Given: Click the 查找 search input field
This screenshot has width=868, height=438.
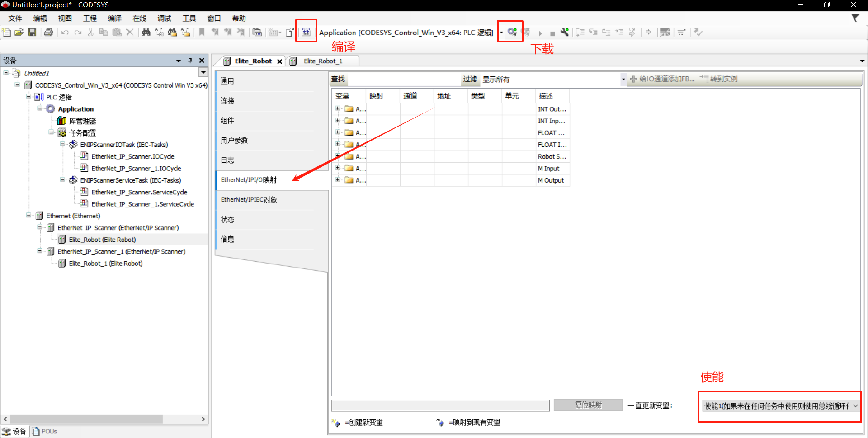Looking at the screenshot, I should (404, 80).
